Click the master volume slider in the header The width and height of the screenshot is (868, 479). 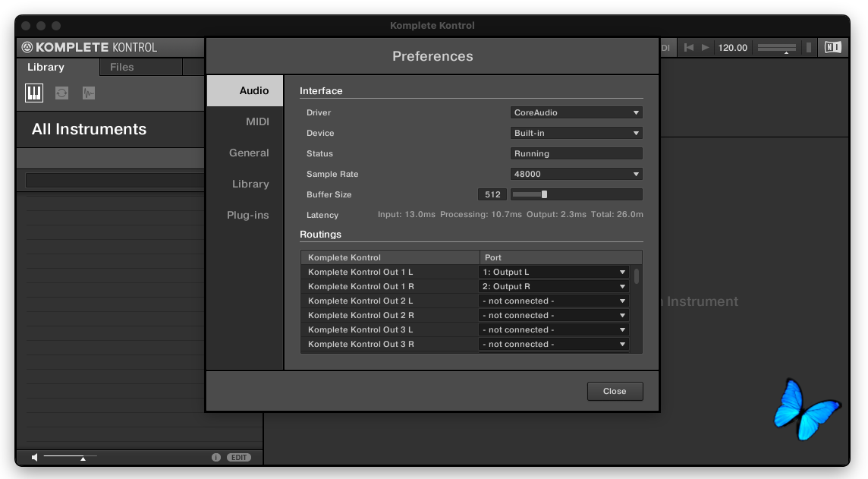(x=777, y=48)
